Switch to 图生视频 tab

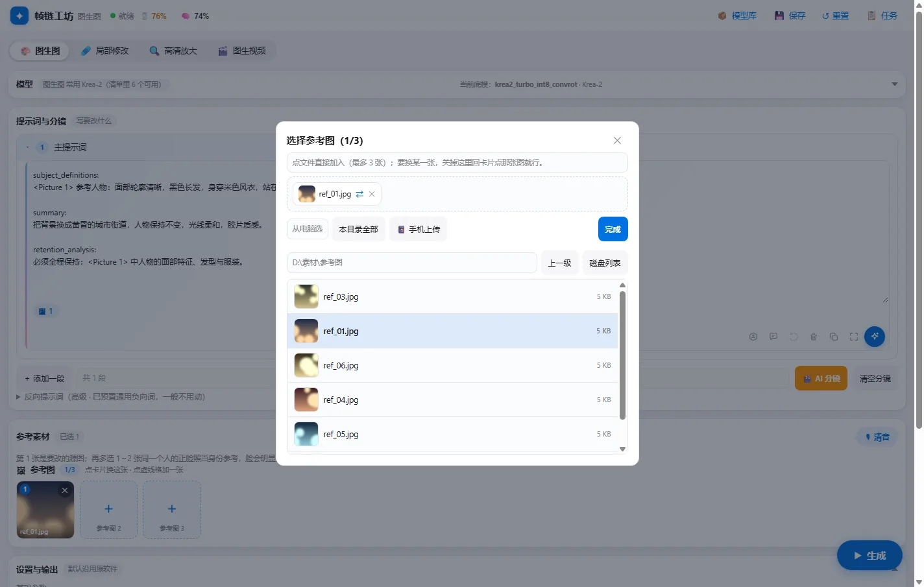click(x=242, y=51)
